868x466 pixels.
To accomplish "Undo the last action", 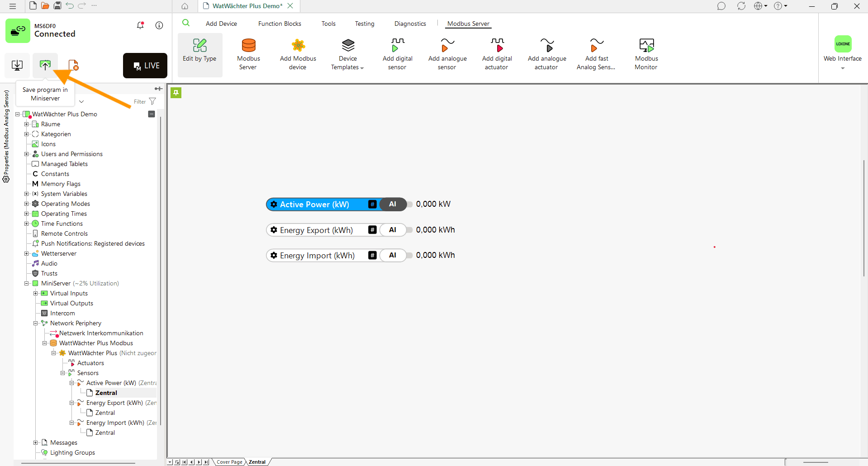I will tap(70, 6).
